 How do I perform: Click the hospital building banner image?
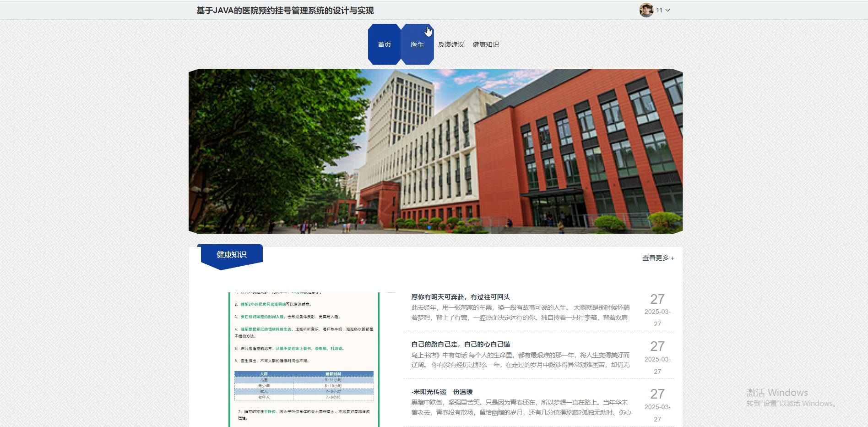436,152
